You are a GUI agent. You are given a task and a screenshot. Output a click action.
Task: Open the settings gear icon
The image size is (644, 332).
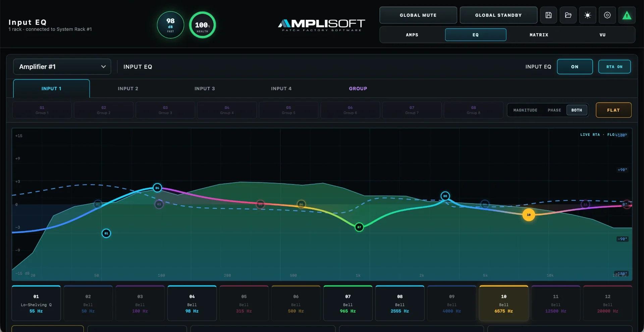pyautogui.click(x=607, y=15)
